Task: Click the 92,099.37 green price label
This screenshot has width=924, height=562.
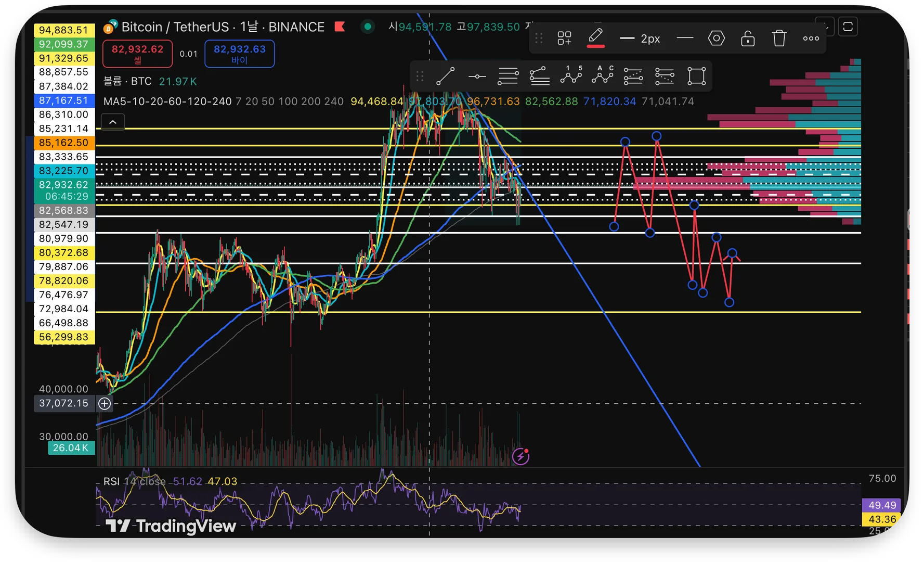Action: pyautogui.click(x=64, y=44)
